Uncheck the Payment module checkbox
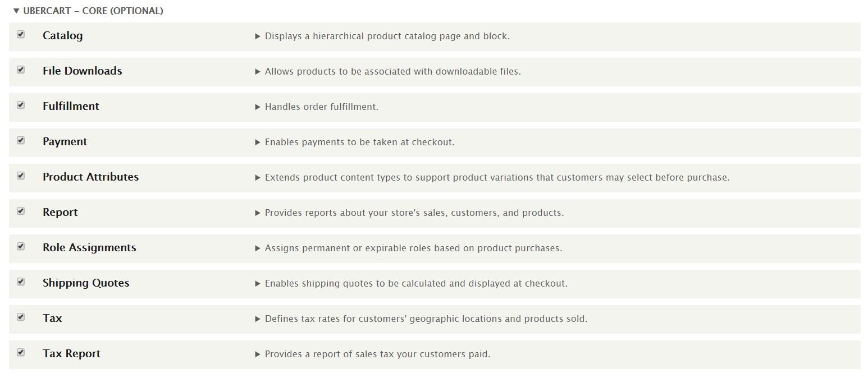Image resolution: width=868 pixels, height=378 pixels. pyautogui.click(x=21, y=141)
